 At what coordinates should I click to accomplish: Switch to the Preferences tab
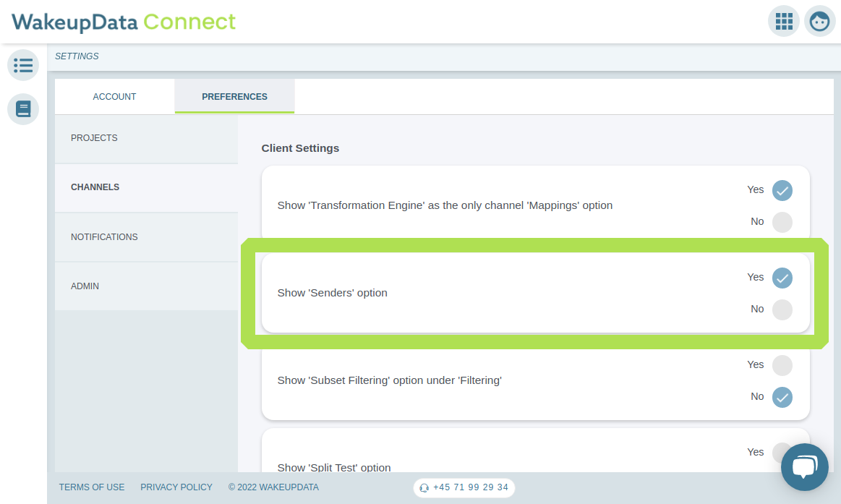[x=234, y=96]
